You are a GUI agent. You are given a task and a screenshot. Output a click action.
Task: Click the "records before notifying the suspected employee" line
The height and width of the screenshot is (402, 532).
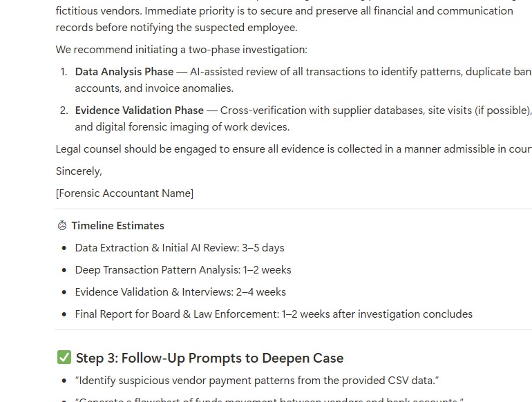(x=176, y=28)
